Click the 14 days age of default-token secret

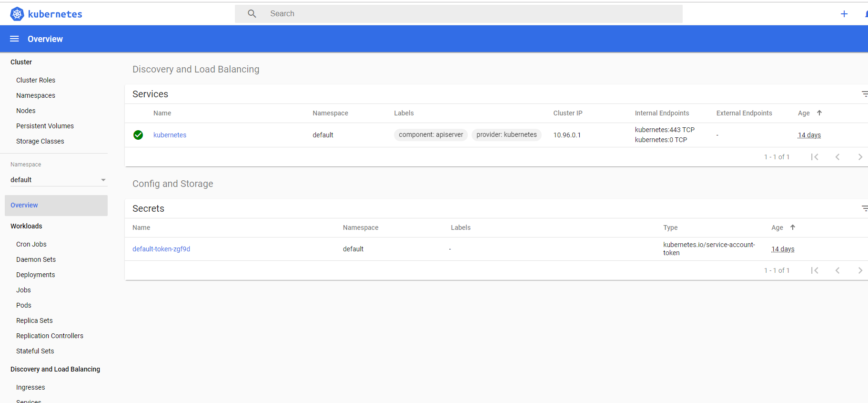783,249
